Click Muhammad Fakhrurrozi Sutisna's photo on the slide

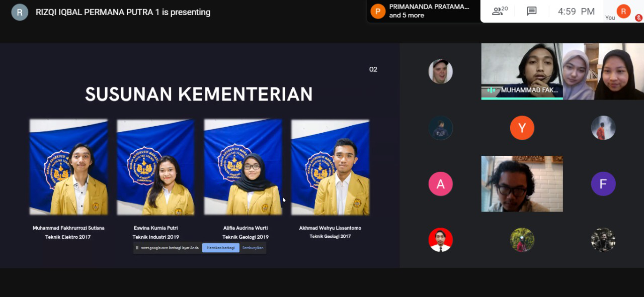[68, 167]
